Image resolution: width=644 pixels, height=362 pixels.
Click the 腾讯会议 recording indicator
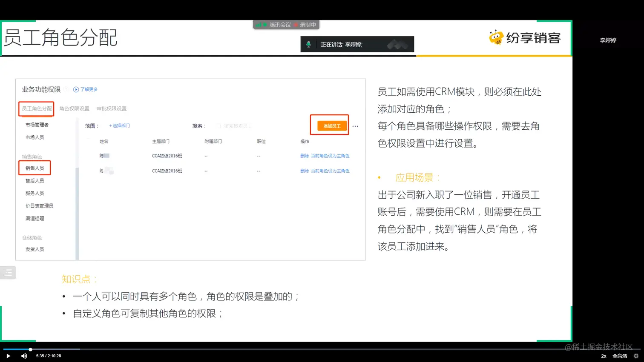click(x=286, y=25)
